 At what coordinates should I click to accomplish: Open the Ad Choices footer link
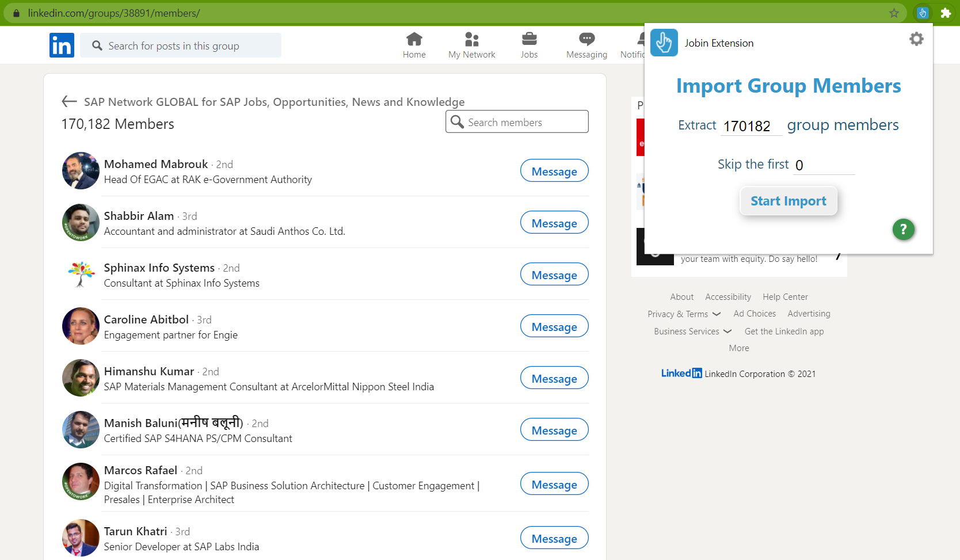(x=755, y=314)
